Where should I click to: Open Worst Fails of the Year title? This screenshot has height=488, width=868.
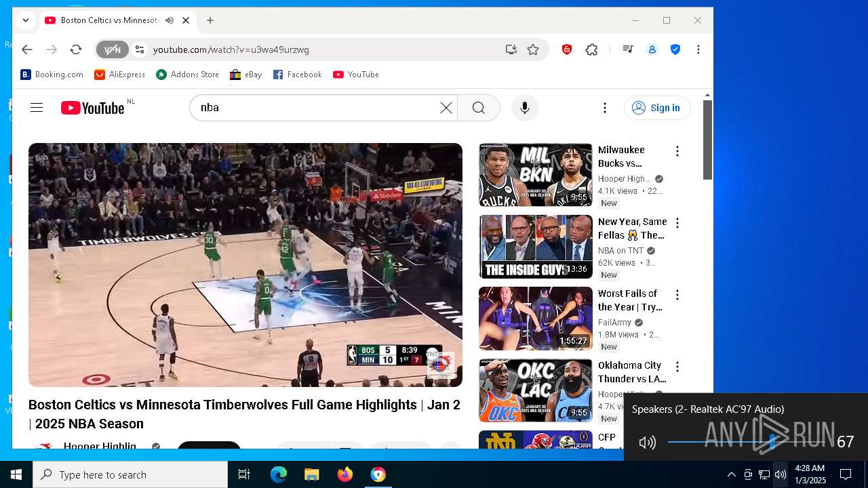[630, 300]
